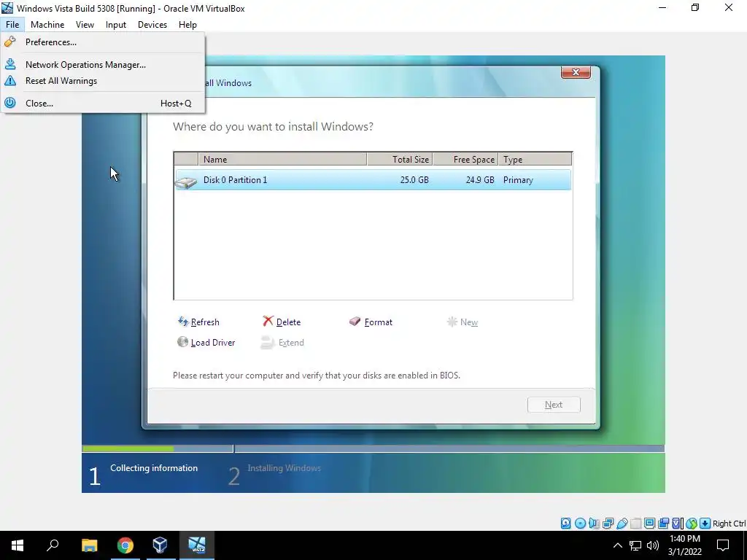Click the Preferences wrench icon

click(10, 42)
